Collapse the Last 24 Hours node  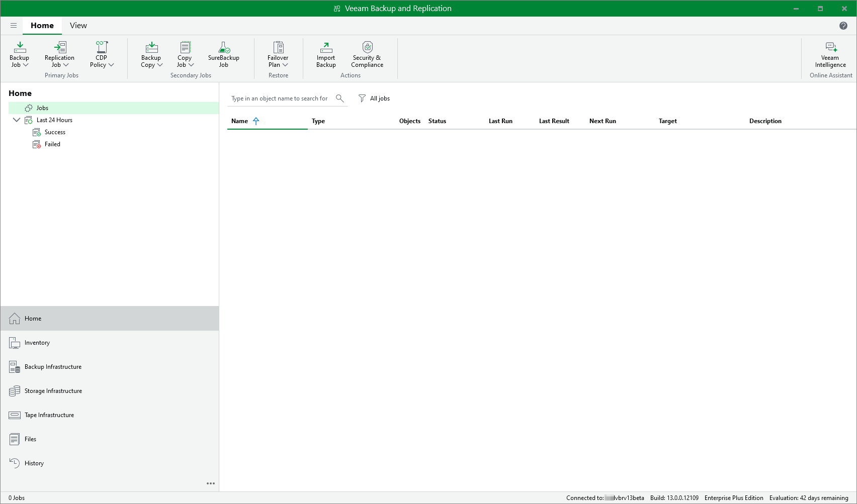[17, 120]
